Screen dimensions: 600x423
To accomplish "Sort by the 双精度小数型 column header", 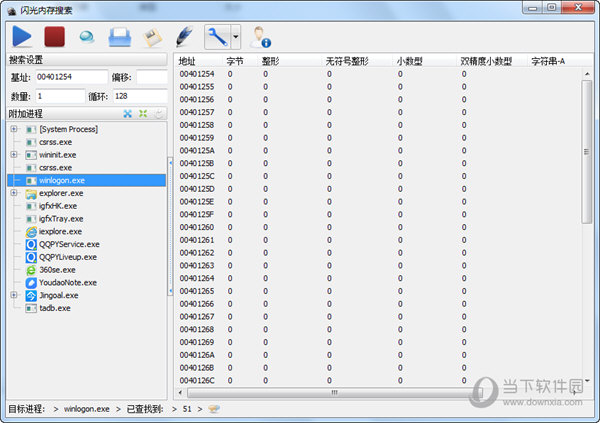I will 491,61.
